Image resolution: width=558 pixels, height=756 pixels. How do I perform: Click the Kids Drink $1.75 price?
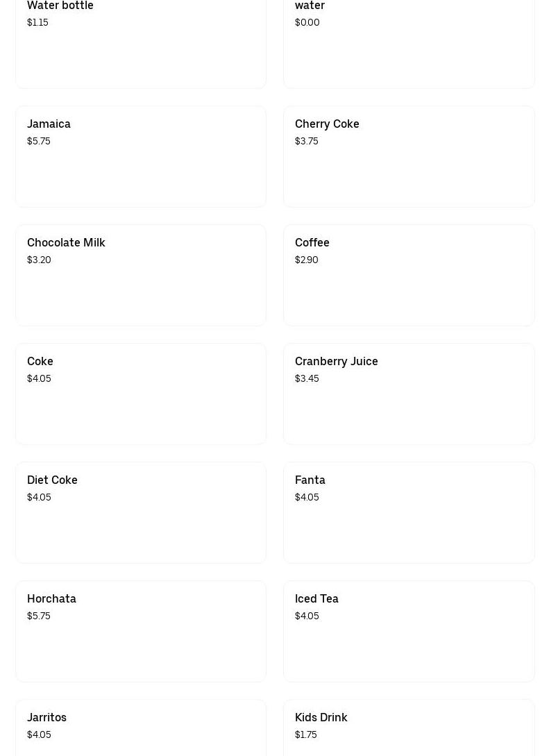pos(306,734)
